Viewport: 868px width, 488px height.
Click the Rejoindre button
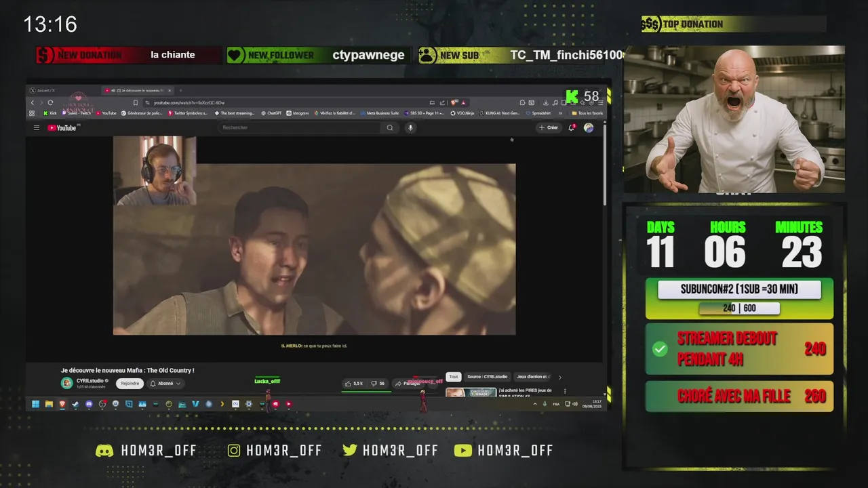tap(130, 384)
